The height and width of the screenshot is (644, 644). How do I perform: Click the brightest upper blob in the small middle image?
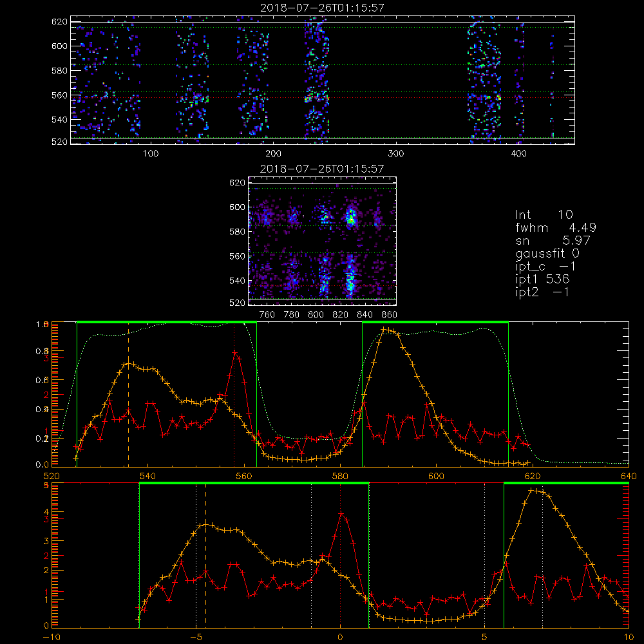pyautogui.click(x=351, y=217)
